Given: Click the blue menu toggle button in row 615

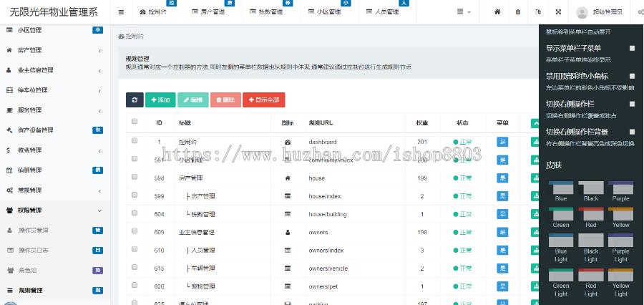Looking at the screenshot, I should 502,268.
